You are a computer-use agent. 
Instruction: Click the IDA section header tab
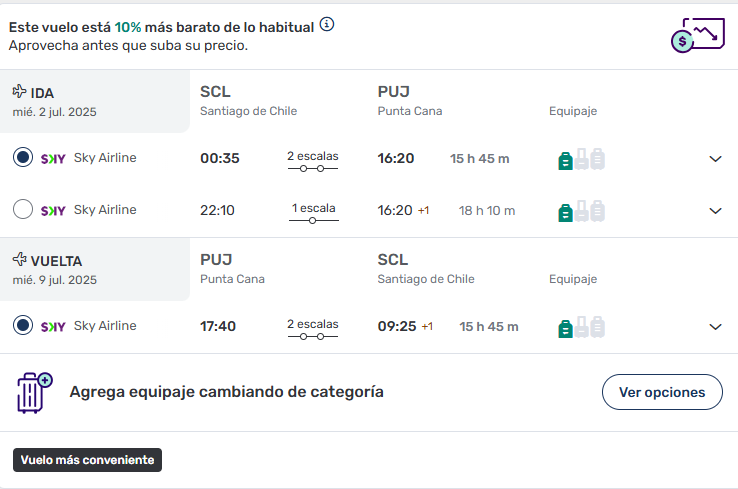[95, 101]
